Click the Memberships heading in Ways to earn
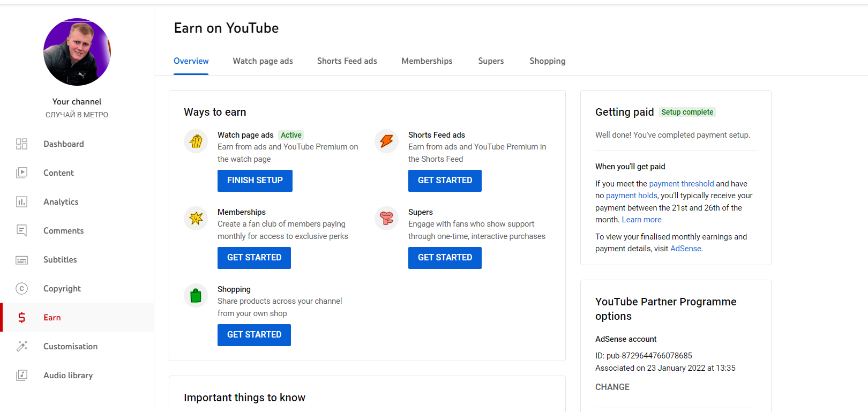868x412 pixels. click(242, 212)
